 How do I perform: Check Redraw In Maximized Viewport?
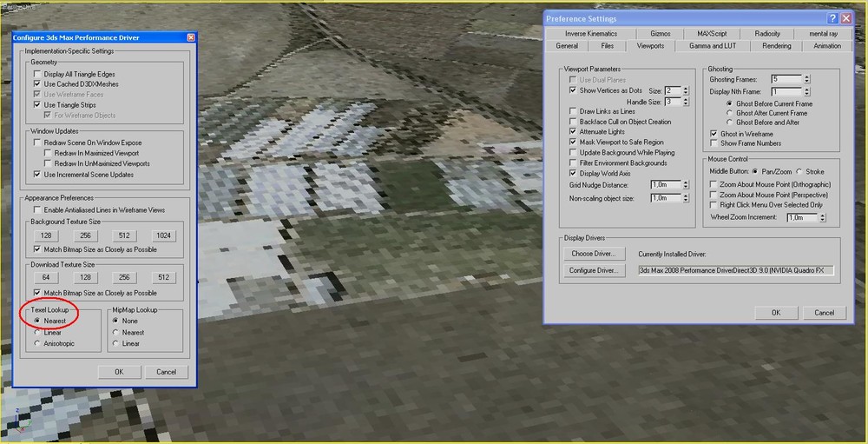pos(48,153)
